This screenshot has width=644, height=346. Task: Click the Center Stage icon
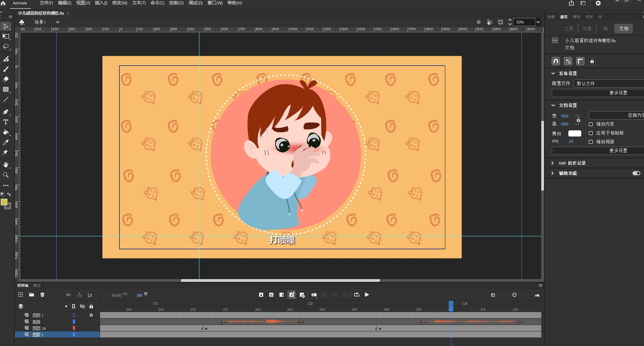pyautogui.click(x=479, y=22)
